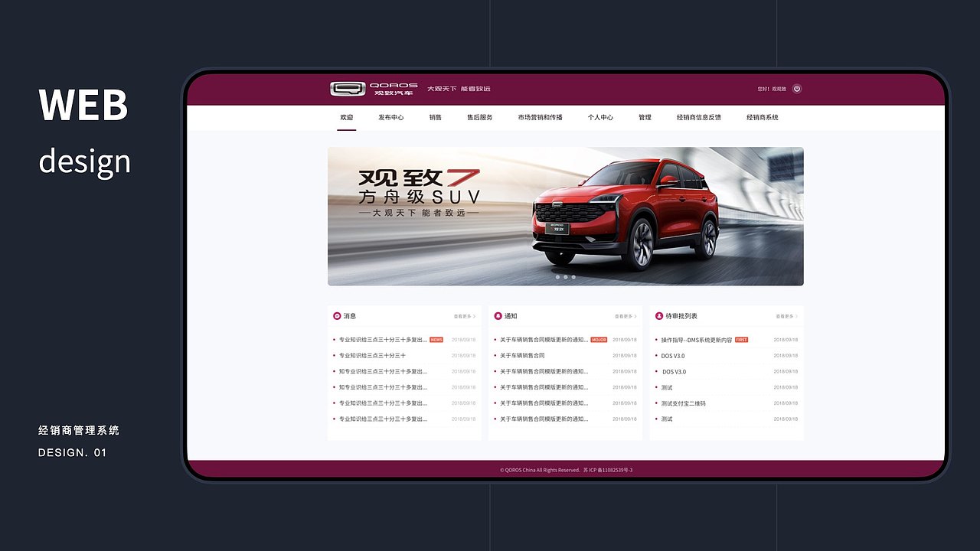
Task: Select the 售后服务 tab
Action: (x=480, y=118)
